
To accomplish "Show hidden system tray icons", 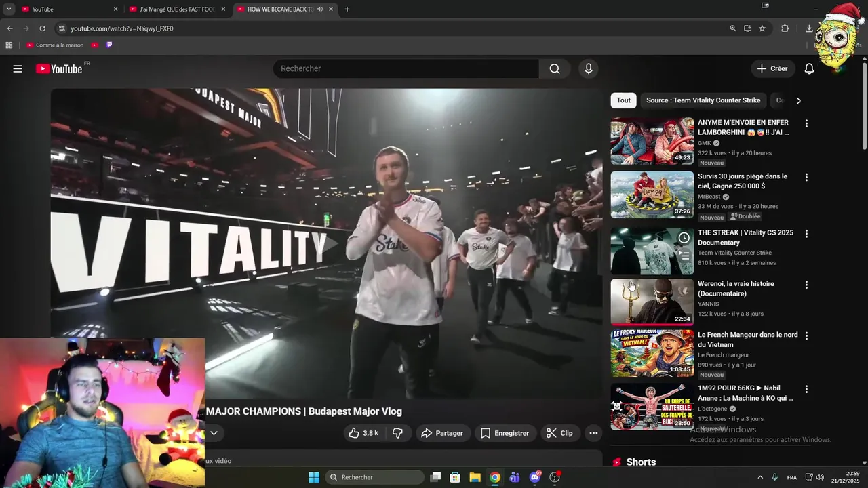I will tap(759, 477).
